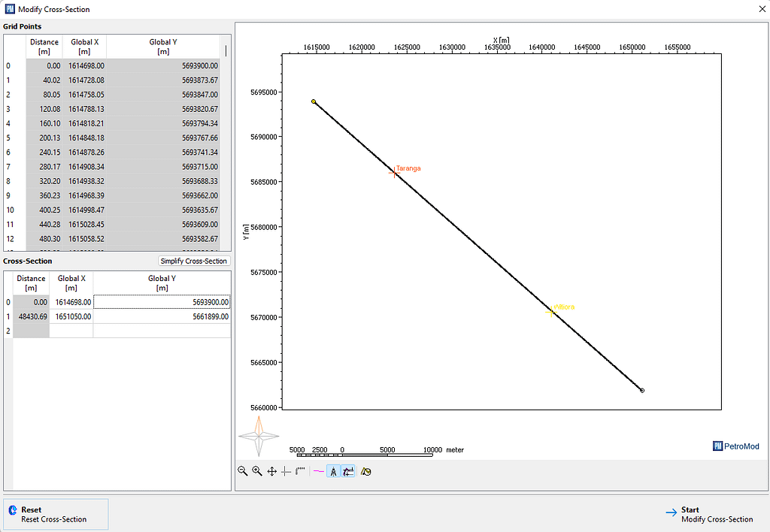Click the Taranga well marker on map

(x=393, y=173)
